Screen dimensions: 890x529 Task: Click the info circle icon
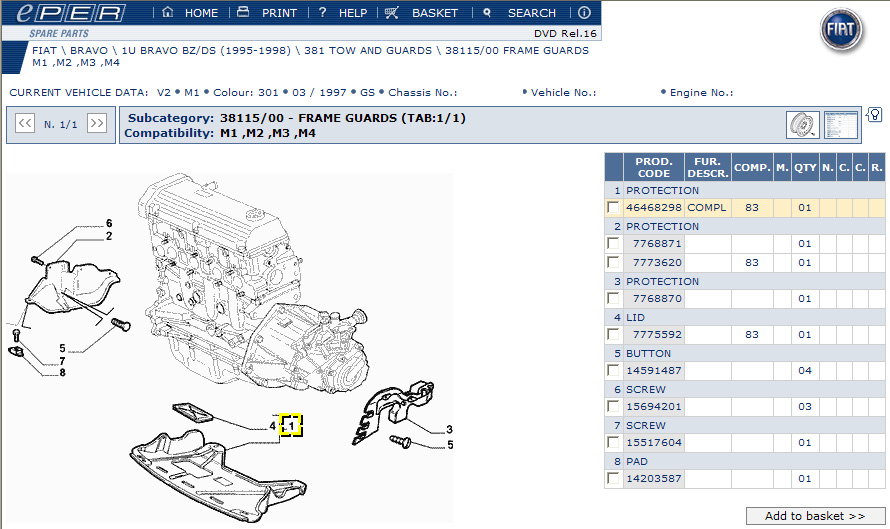pyautogui.click(x=584, y=12)
